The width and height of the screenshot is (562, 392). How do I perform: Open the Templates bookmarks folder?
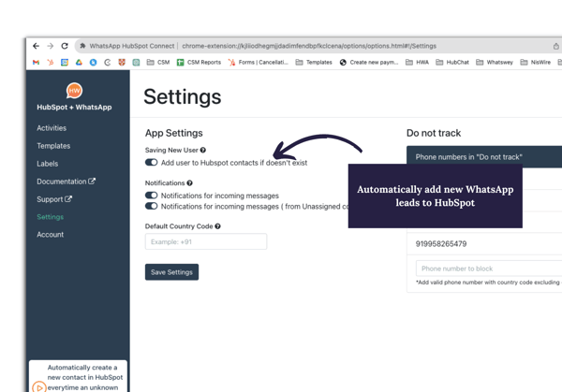coord(314,63)
